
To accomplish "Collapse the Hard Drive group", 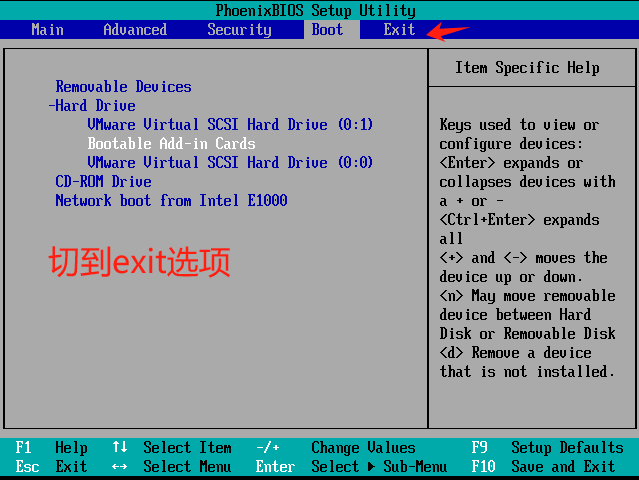I will pos(92,106).
